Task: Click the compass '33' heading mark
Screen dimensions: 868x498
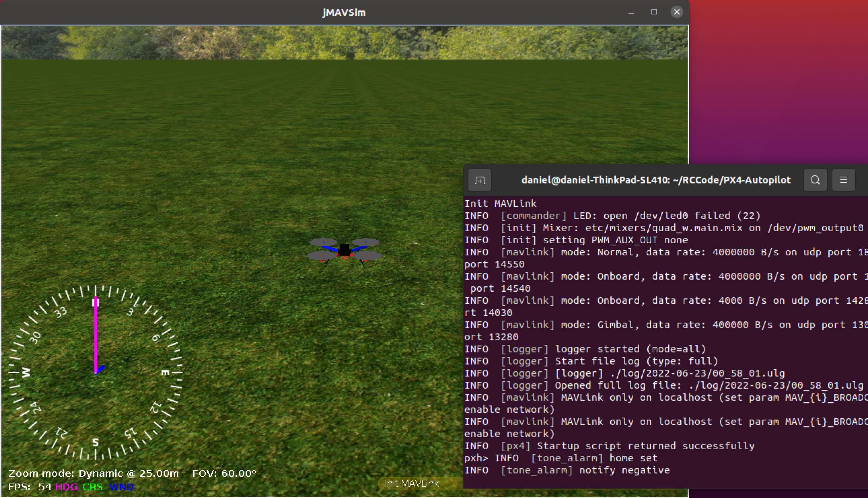Action: pos(61,313)
